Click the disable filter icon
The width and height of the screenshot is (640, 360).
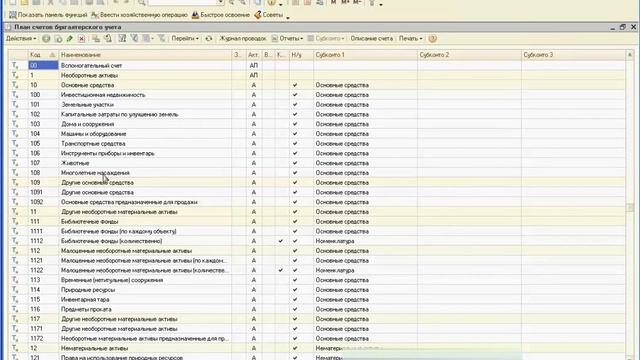tap(162, 39)
